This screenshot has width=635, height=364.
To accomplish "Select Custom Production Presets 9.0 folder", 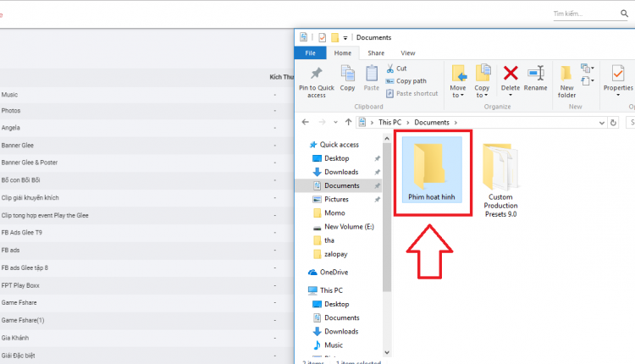I will pyautogui.click(x=500, y=180).
